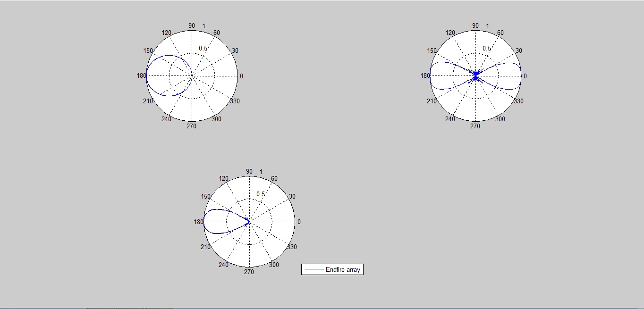The width and height of the screenshot is (644, 309).
Task: Click the 180 label of the cardioid plot
Action: (142, 76)
